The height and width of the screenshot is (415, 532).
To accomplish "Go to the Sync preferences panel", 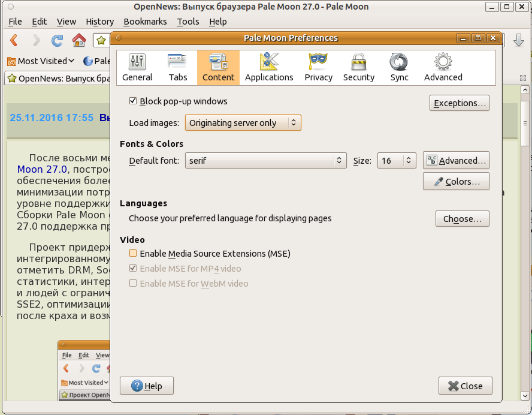I will click(399, 67).
